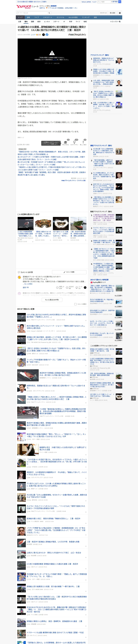This screenshot has width=138, height=644.
Task: Open video ranking item カメラに一礼もファンへのコメントなし
Action: (x=104, y=231)
